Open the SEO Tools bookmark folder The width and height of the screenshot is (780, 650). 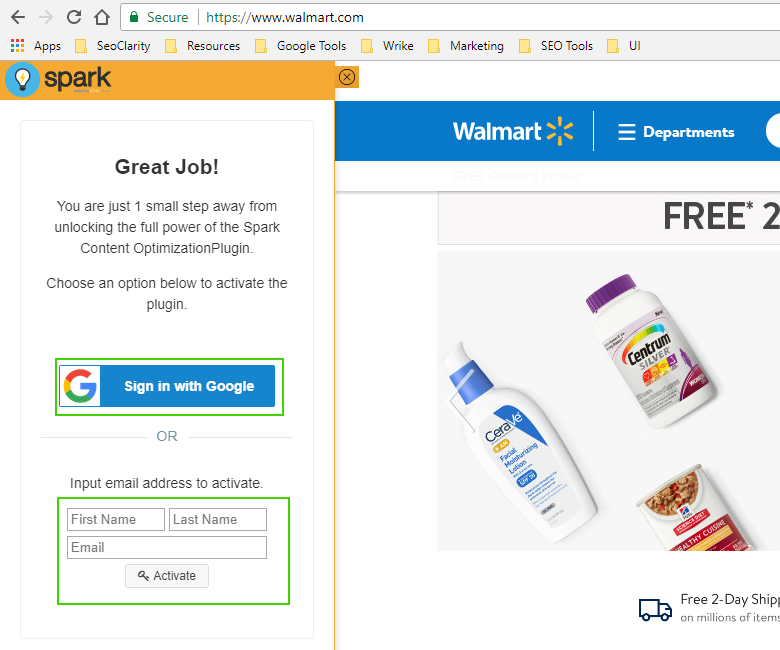point(556,46)
